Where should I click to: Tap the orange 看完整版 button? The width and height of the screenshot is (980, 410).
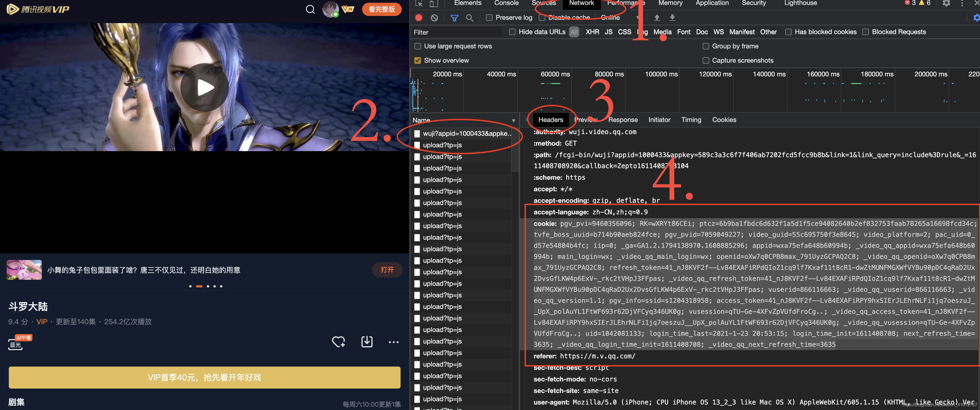pyautogui.click(x=382, y=9)
